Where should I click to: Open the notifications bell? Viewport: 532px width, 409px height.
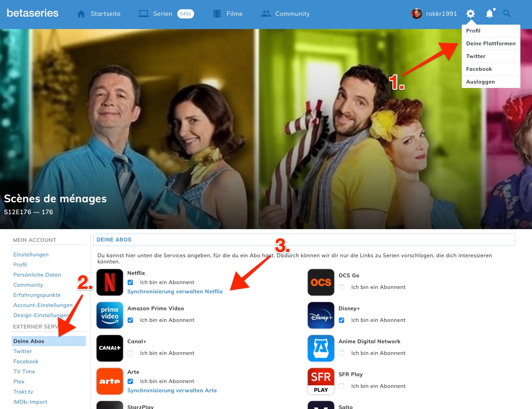(489, 14)
